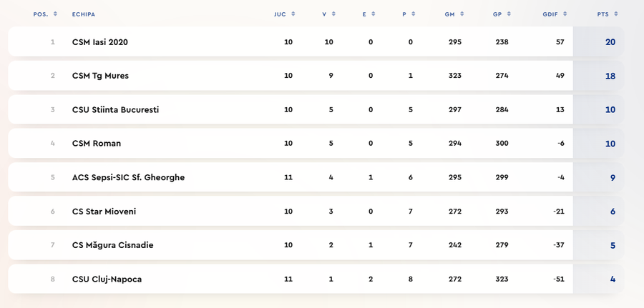Click the CSU Cluj-Napoca team name

(x=107, y=279)
